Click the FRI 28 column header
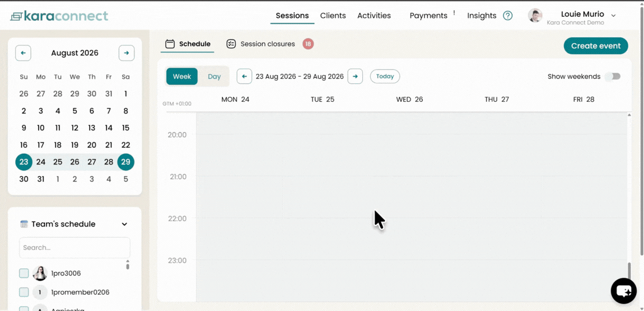 pyautogui.click(x=584, y=100)
